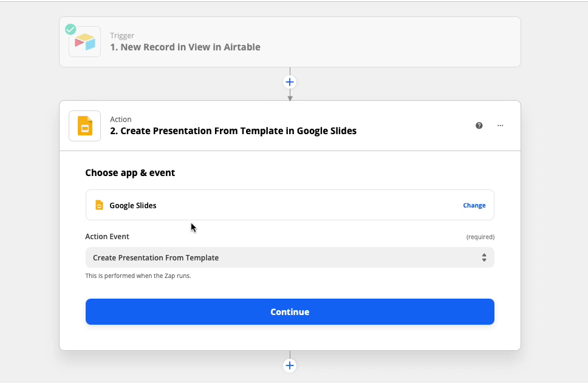Image resolution: width=588 pixels, height=383 pixels.
Task: Add a step between trigger and action
Action: coord(290,82)
